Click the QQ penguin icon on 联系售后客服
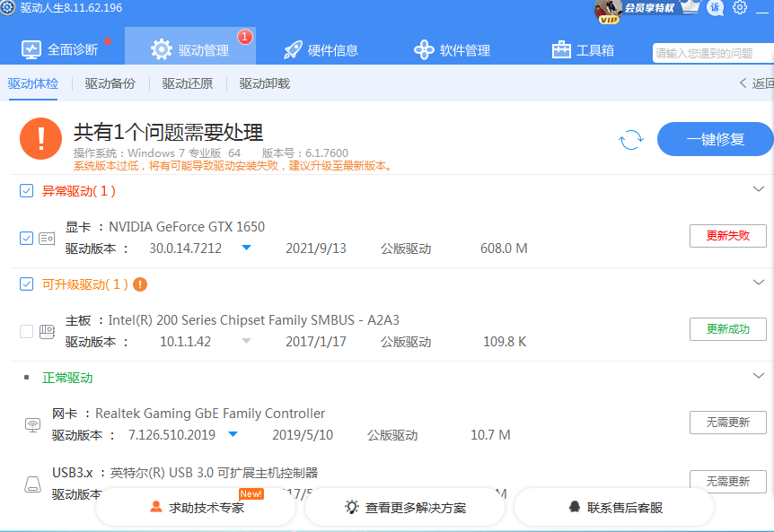The height and width of the screenshot is (532, 774). click(574, 506)
